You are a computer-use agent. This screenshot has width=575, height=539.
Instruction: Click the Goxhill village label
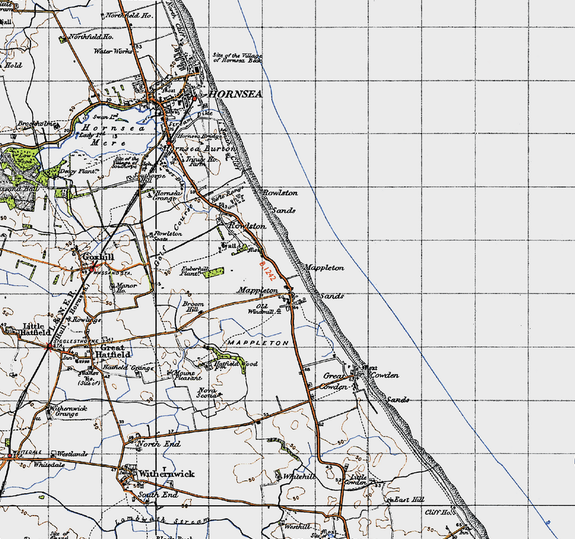(x=98, y=257)
